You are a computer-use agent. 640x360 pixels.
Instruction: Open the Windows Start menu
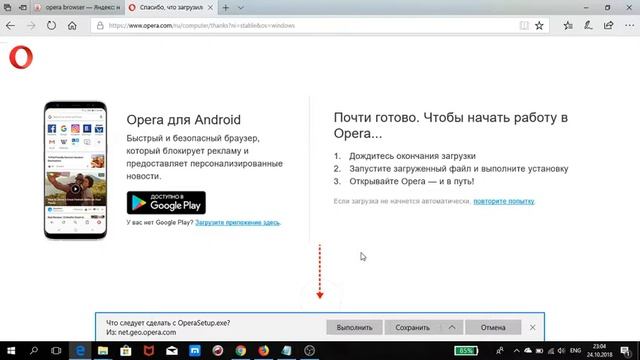point(11,351)
